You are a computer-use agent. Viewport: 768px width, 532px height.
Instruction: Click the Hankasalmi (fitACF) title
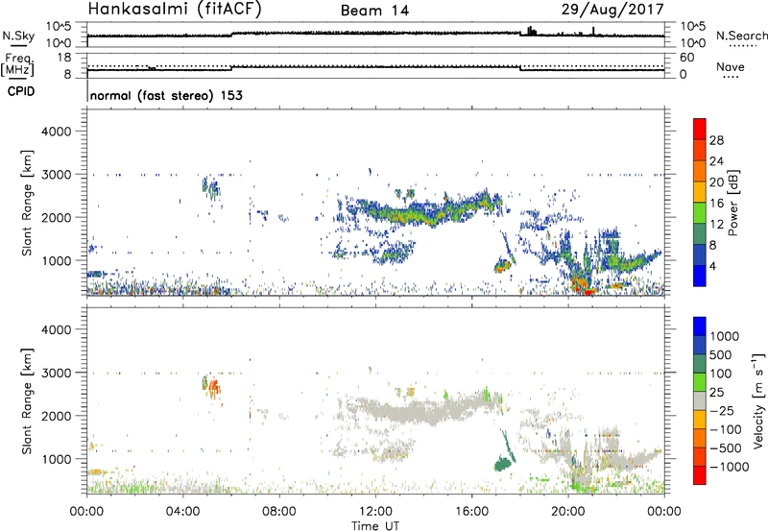(x=175, y=10)
